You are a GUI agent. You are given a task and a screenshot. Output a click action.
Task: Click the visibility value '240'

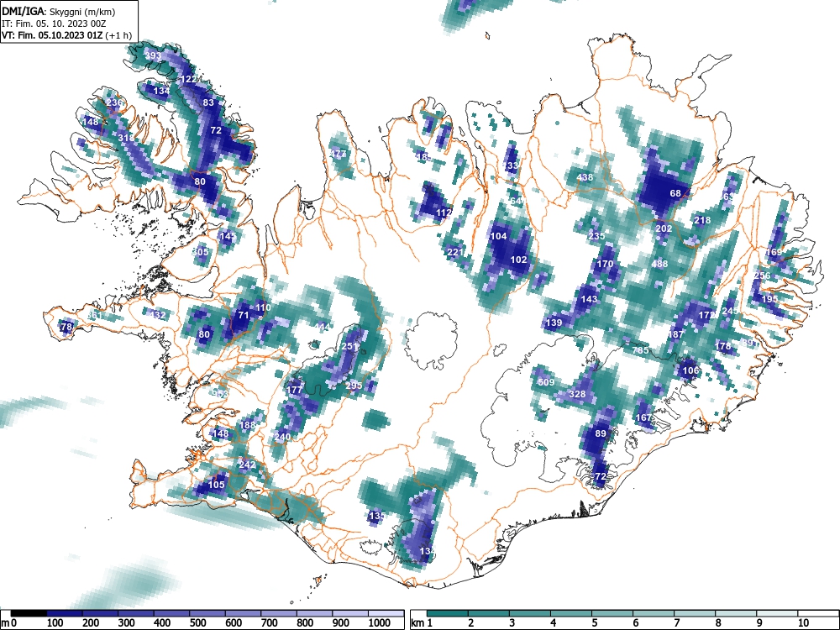click(x=282, y=437)
